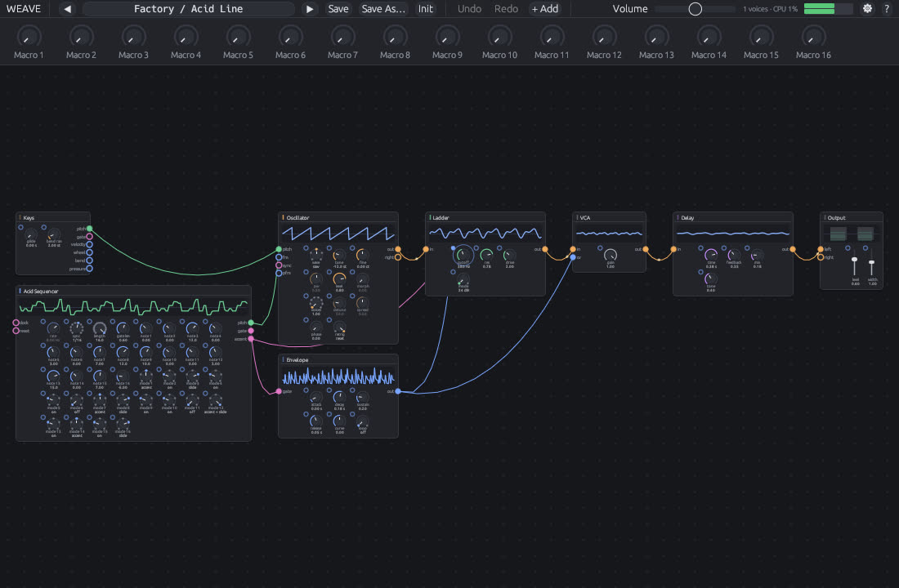Screen dimensions: 899x588
Task: Click the sequencer note 13 knob
Action: [x=53, y=376]
